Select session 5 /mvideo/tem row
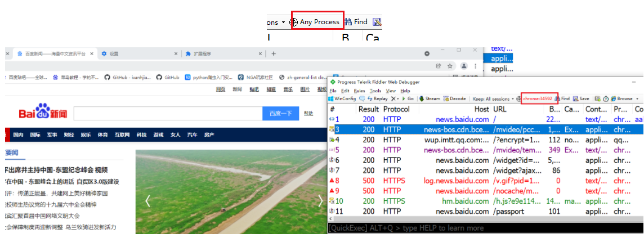The image size is (644, 247). pyautogui.click(x=485, y=150)
